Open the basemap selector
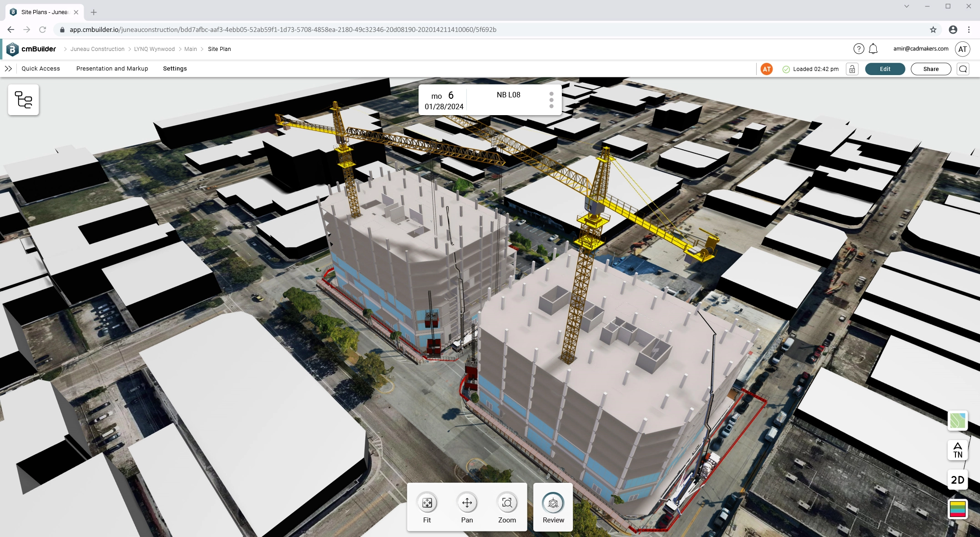 pos(957,421)
